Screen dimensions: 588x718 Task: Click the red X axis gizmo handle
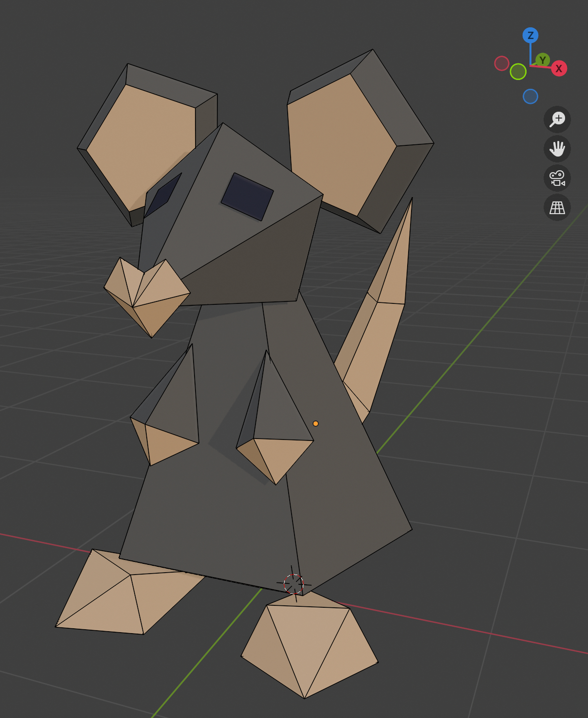pyautogui.click(x=559, y=69)
